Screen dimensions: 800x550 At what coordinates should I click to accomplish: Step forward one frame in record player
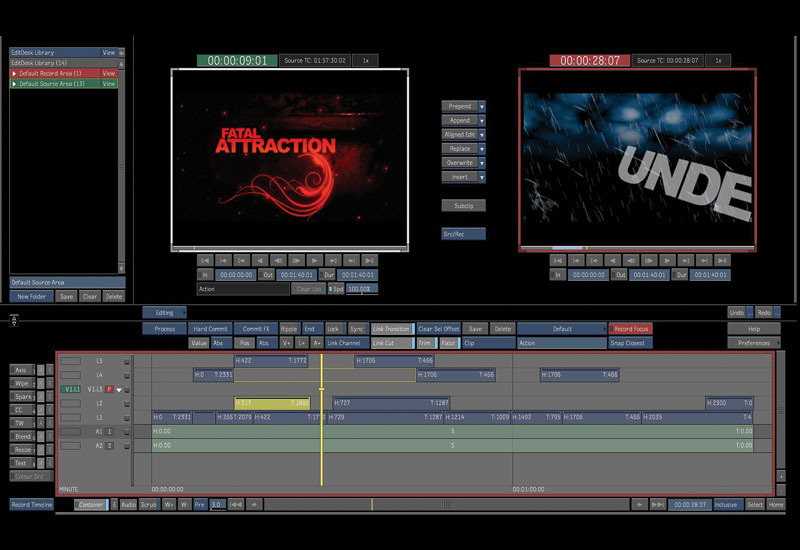[649, 260]
